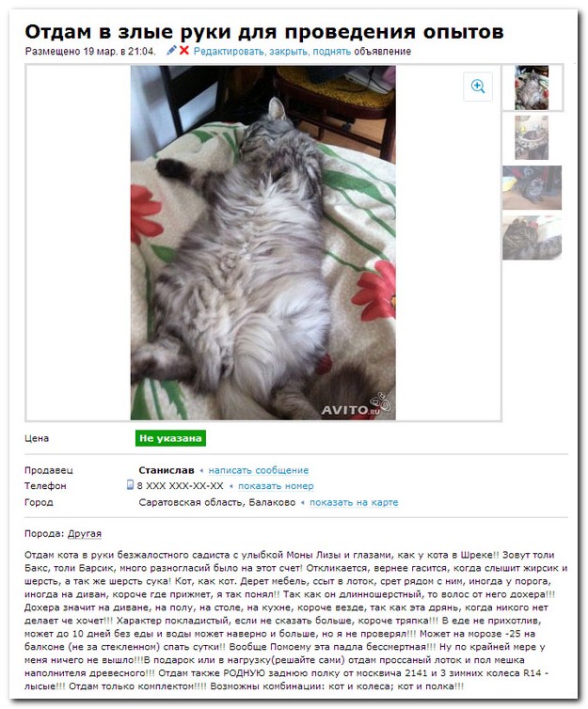Open 'показать на карте' location link

pos(354,502)
